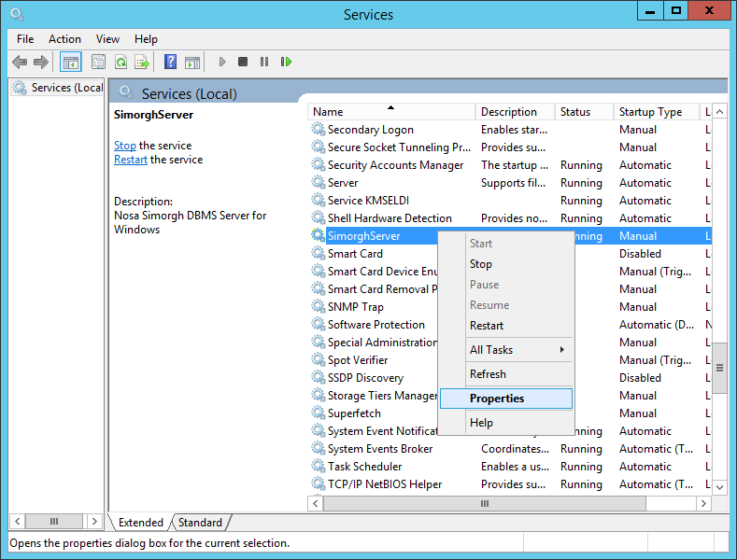Toggle Show/Hide Console Tree toolbar icon
The height and width of the screenshot is (560, 737).
(71, 62)
